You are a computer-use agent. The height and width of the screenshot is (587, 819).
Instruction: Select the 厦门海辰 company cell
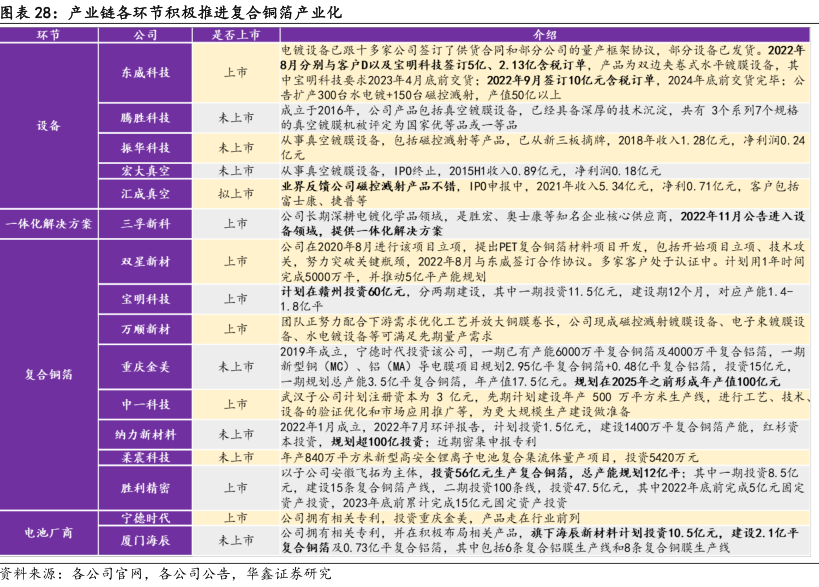145,541
